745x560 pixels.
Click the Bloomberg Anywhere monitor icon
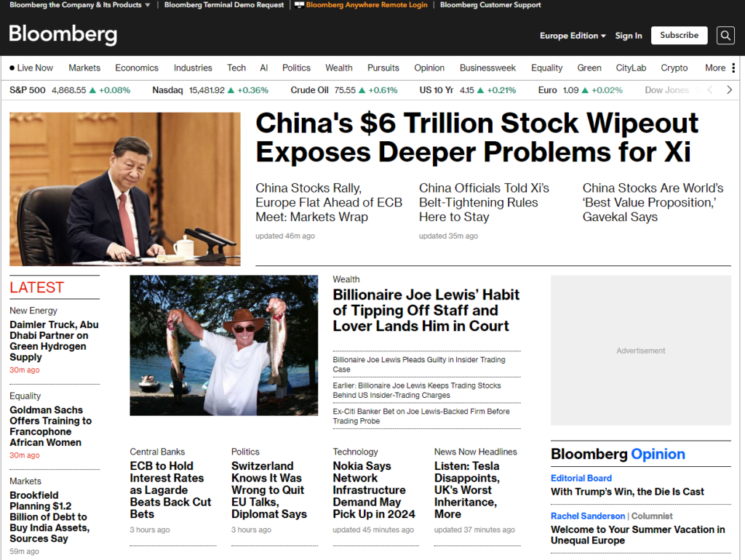[299, 5]
